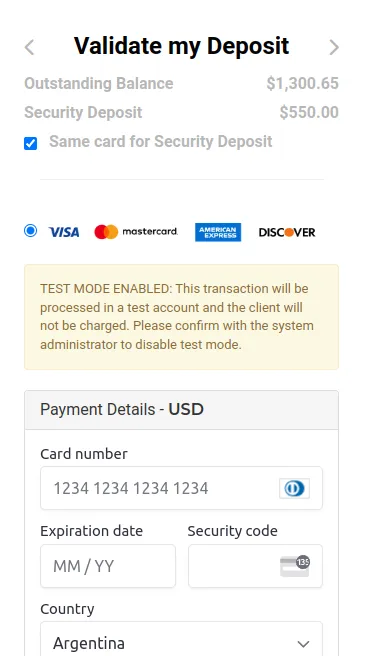Advance with the right chevron arrow
The width and height of the screenshot is (366, 656).
tap(334, 47)
